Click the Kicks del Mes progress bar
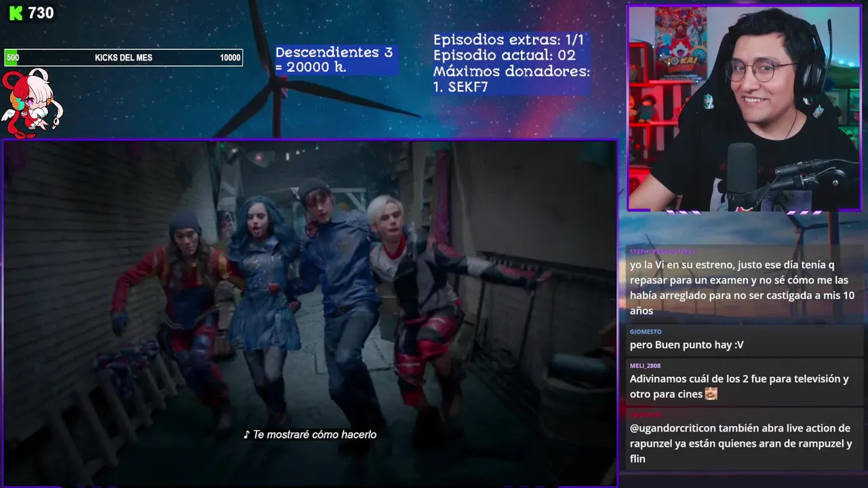This screenshot has width=868, height=488. coord(123,58)
